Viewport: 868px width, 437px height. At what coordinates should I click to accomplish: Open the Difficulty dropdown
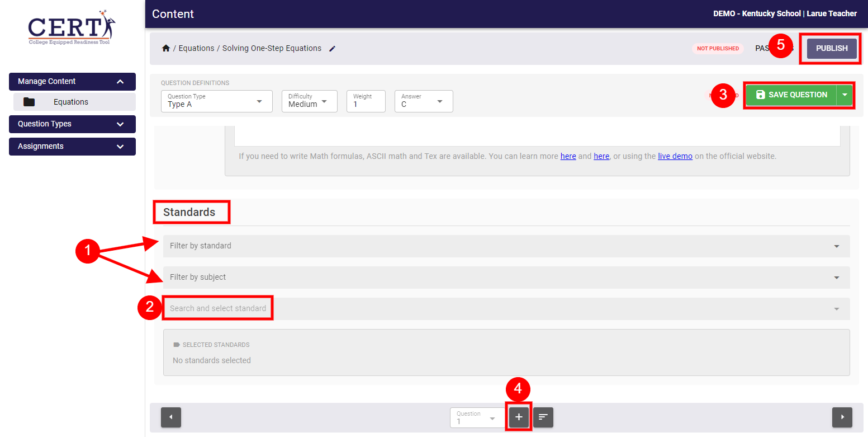point(309,101)
